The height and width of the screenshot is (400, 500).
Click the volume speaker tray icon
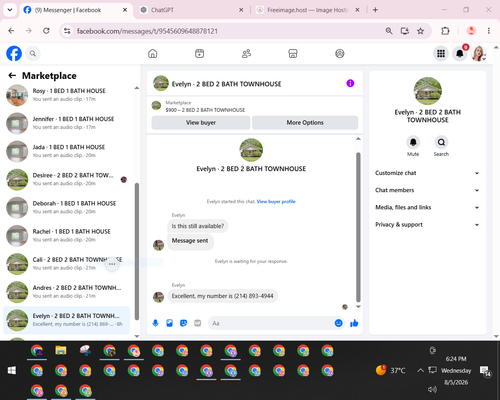click(432, 389)
